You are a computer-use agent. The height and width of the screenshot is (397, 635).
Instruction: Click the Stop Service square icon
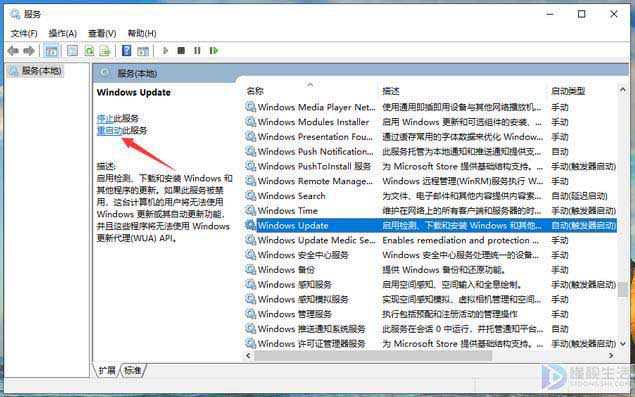click(181, 51)
